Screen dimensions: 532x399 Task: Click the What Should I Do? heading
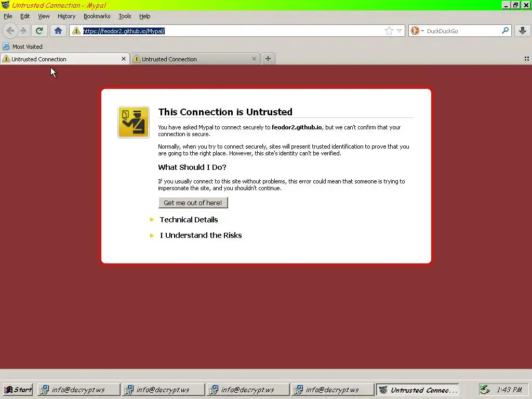click(192, 167)
